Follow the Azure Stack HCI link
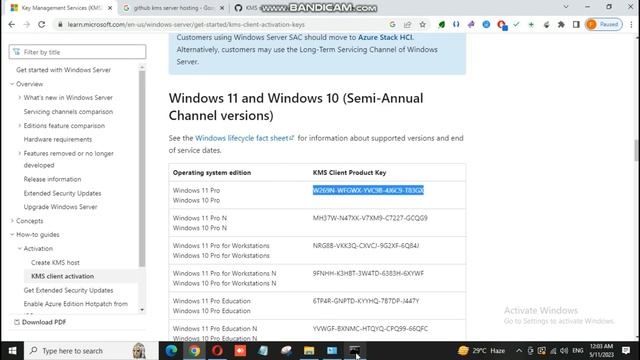640x360 pixels. [x=385, y=37]
